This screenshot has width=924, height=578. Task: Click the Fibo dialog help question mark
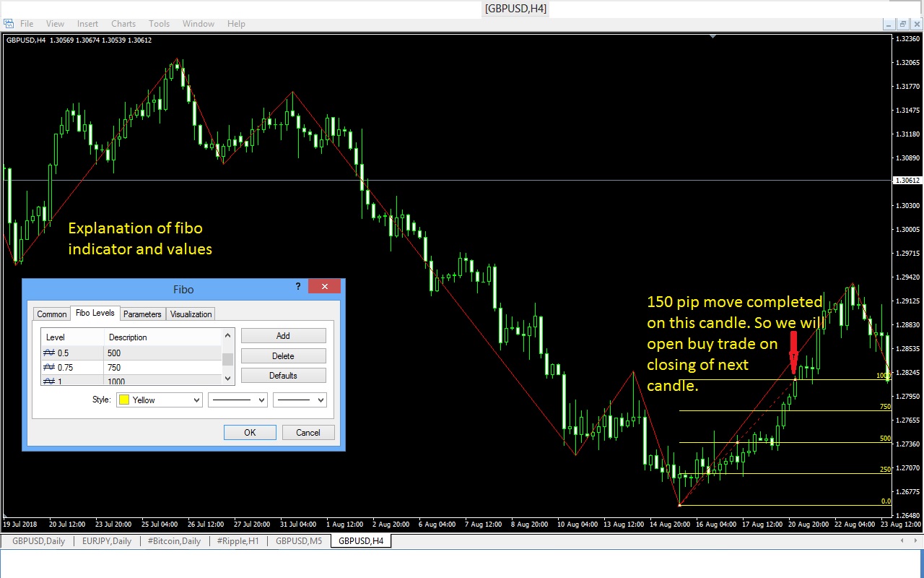click(x=298, y=287)
